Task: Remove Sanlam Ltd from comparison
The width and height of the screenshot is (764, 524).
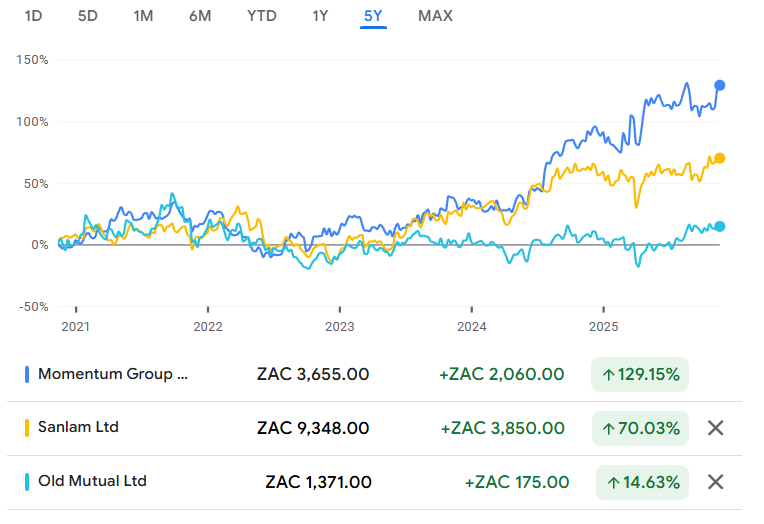Action: pos(715,428)
